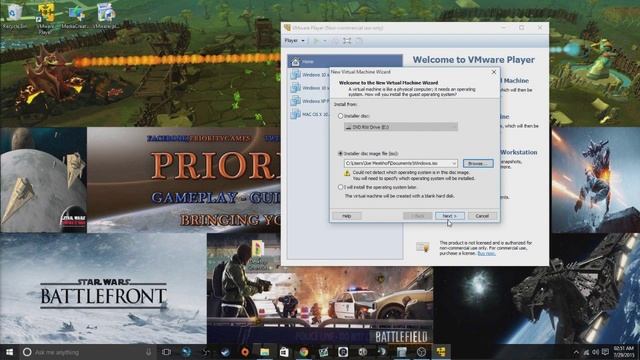The image size is (640, 360).
Task: Open the VMware installer file desktop icon
Action: click(x=106, y=16)
